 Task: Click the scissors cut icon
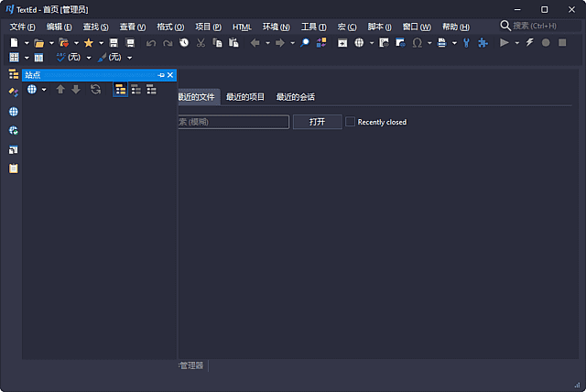point(201,42)
